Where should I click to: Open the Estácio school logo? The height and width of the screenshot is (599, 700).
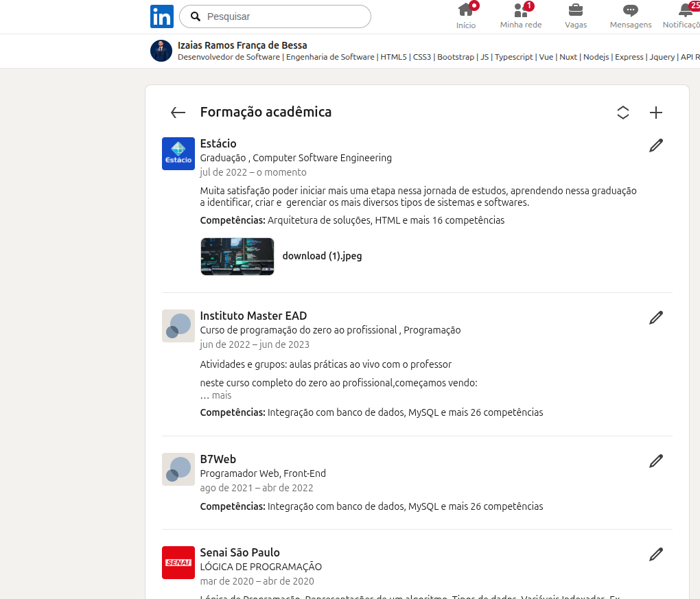click(178, 154)
